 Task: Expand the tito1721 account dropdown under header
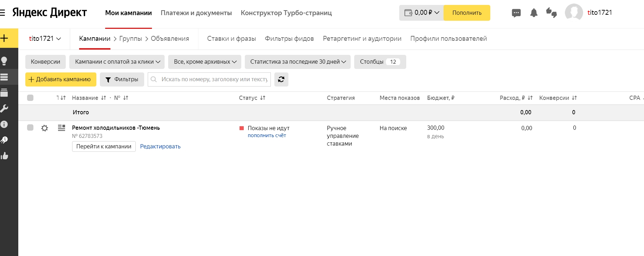pyautogui.click(x=45, y=39)
